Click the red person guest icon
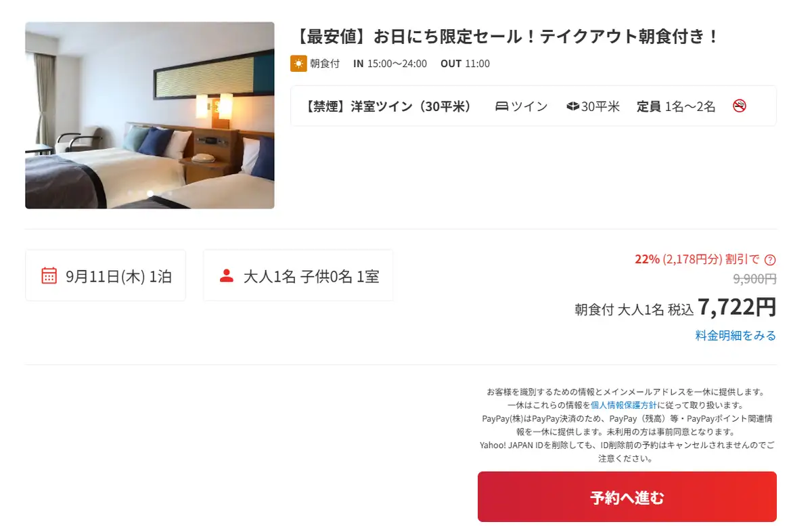812x526 pixels. coord(227,276)
